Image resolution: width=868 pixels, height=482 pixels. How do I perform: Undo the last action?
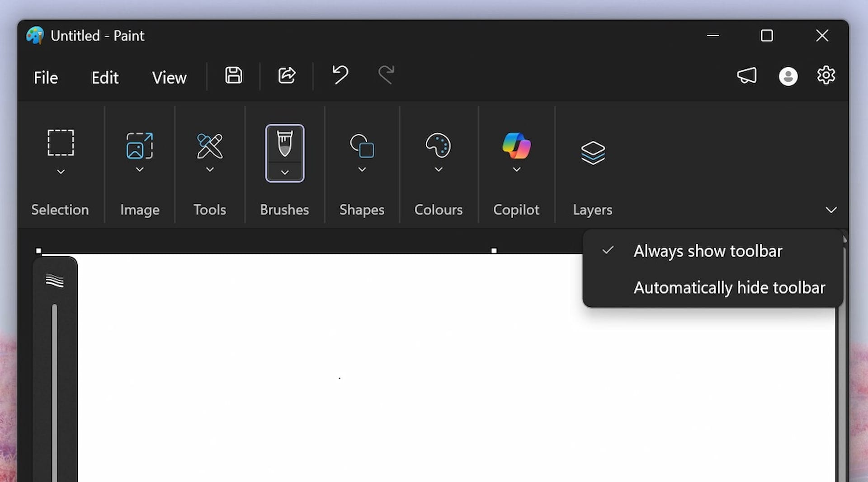(x=340, y=75)
